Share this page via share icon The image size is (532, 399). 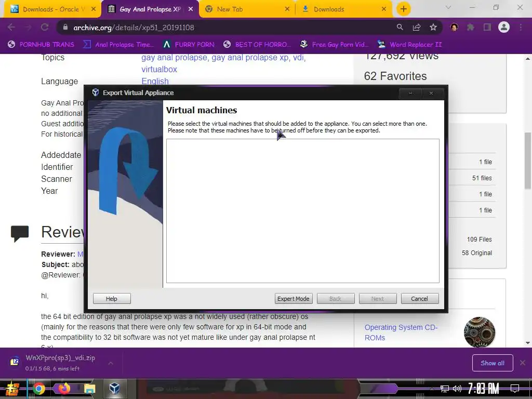click(x=417, y=27)
